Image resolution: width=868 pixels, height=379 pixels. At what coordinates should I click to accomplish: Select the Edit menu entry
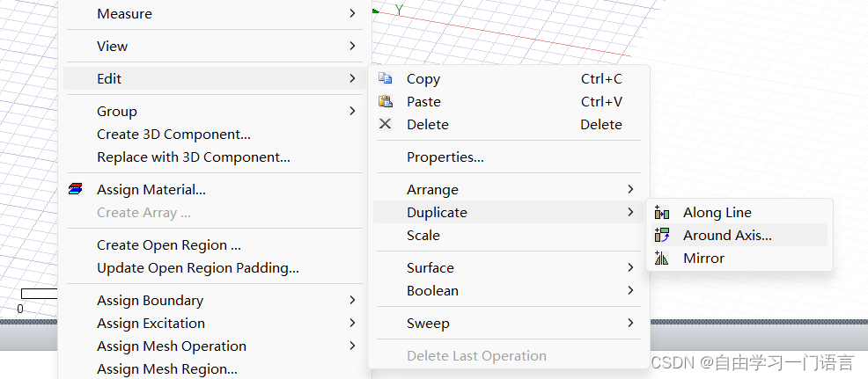[215, 78]
